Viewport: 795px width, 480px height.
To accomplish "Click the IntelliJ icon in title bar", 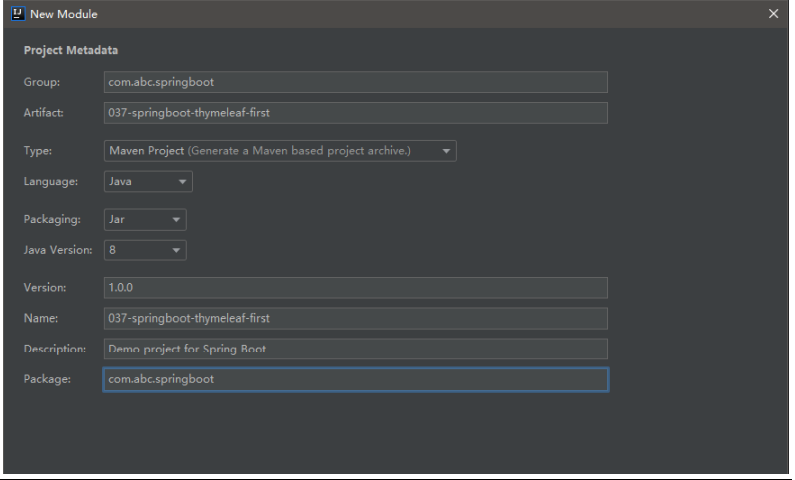I will 18,14.
